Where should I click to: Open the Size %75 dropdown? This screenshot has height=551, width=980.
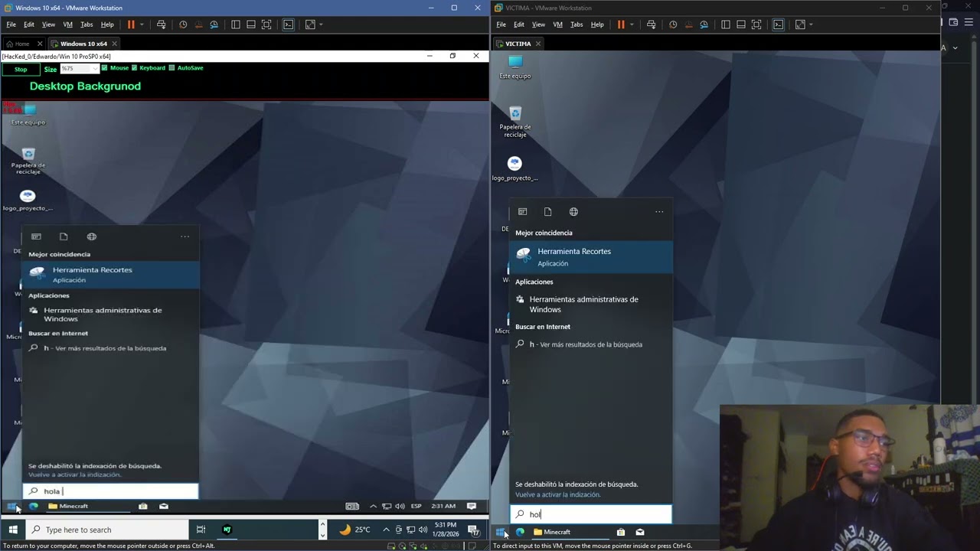pyautogui.click(x=80, y=69)
